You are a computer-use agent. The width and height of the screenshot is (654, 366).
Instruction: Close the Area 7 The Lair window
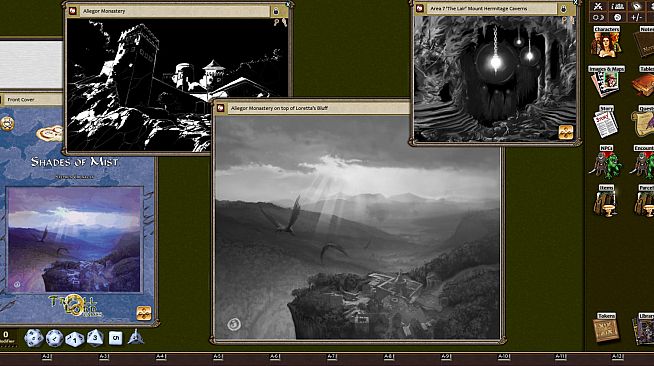[x=576, y=2]
